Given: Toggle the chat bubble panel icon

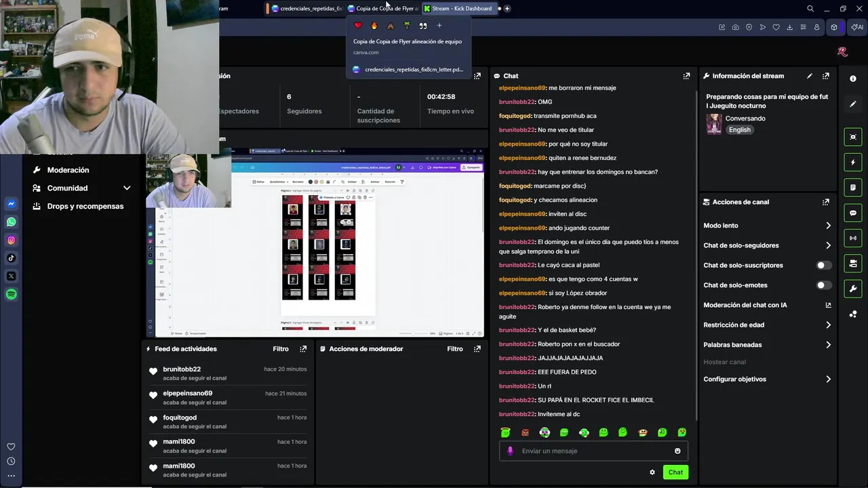Looking at the screenshot, I should (x=853, y=213).
